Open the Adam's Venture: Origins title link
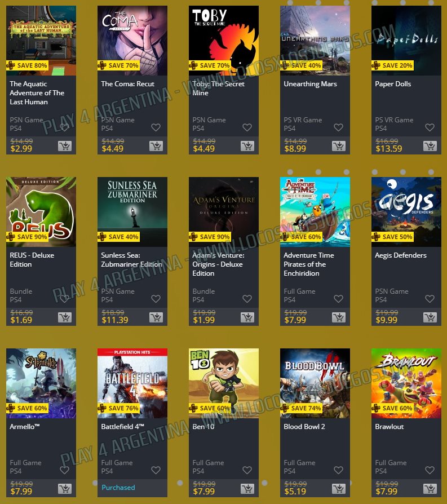The height and width of the screenshot is (504, 447). click(x=218, y=264)
